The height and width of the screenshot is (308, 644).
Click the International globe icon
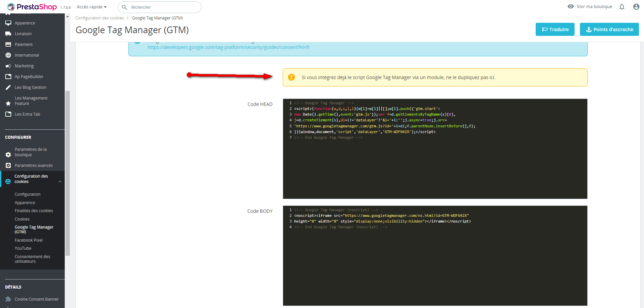point(8,55)
